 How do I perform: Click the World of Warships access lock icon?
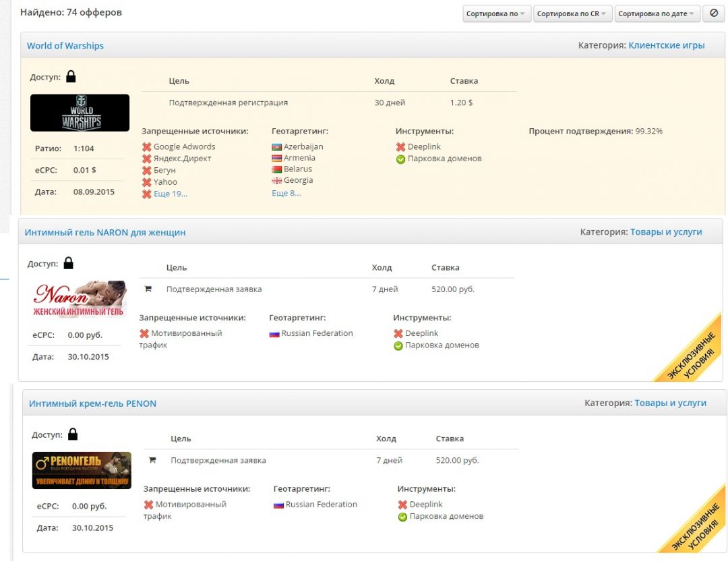[x=71, y=76]
